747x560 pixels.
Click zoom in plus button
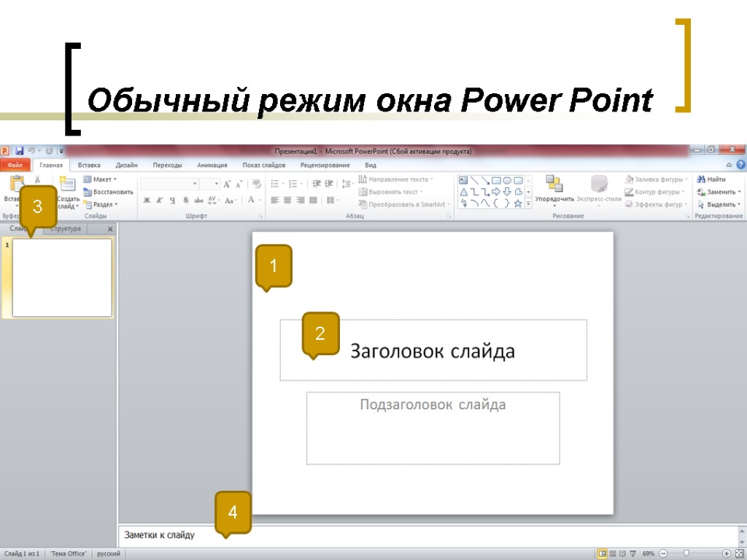pos(727,554)
